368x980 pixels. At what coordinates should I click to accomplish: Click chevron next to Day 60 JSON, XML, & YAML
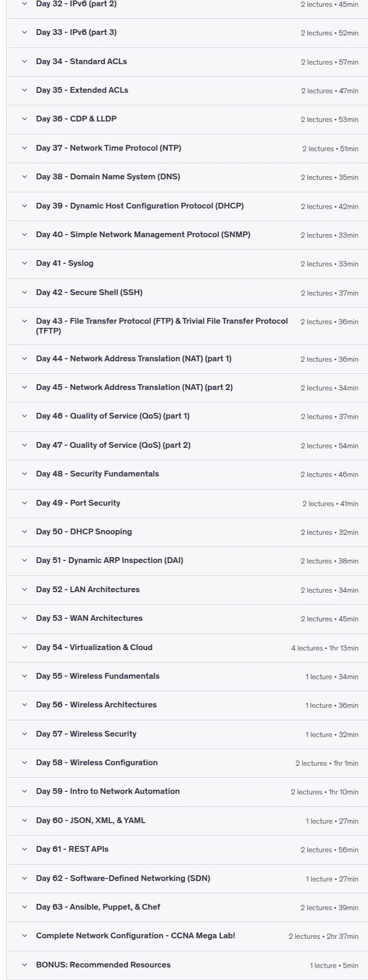point(24,820)
